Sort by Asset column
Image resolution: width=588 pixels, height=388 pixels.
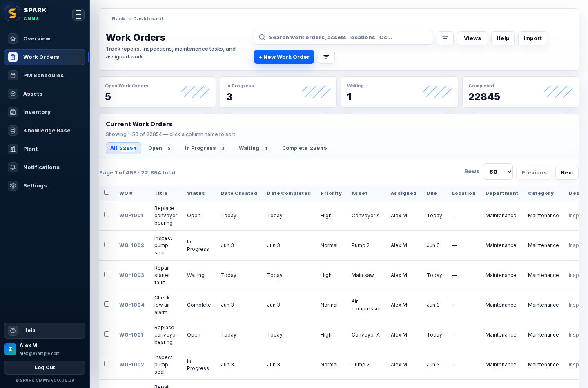(x=360, y=193)
